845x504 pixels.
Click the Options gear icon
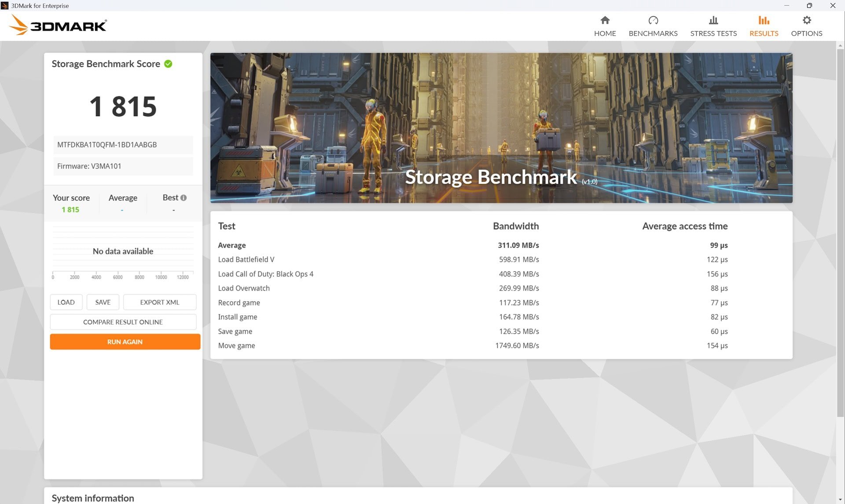coord(806,20)
